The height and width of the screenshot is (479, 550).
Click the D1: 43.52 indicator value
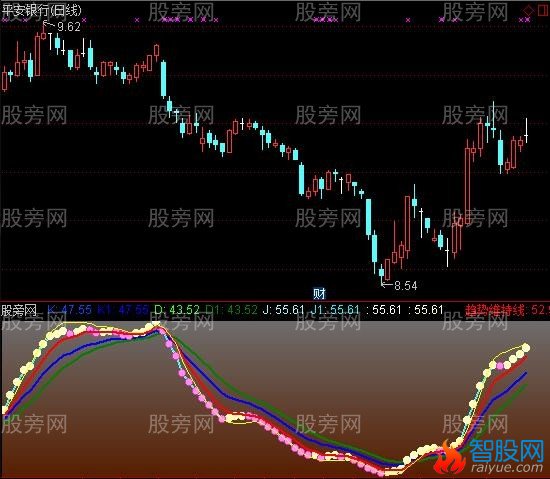point(232,310)
